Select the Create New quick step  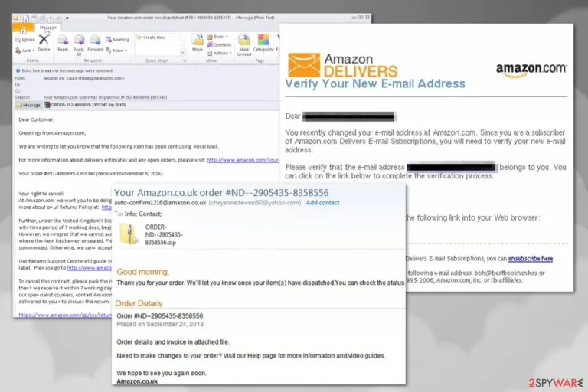coord(151,38)
